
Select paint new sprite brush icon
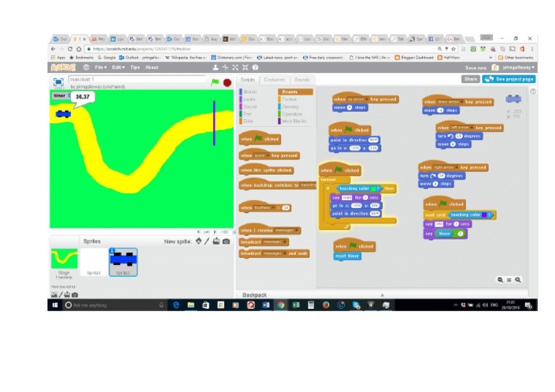[207, 241]
